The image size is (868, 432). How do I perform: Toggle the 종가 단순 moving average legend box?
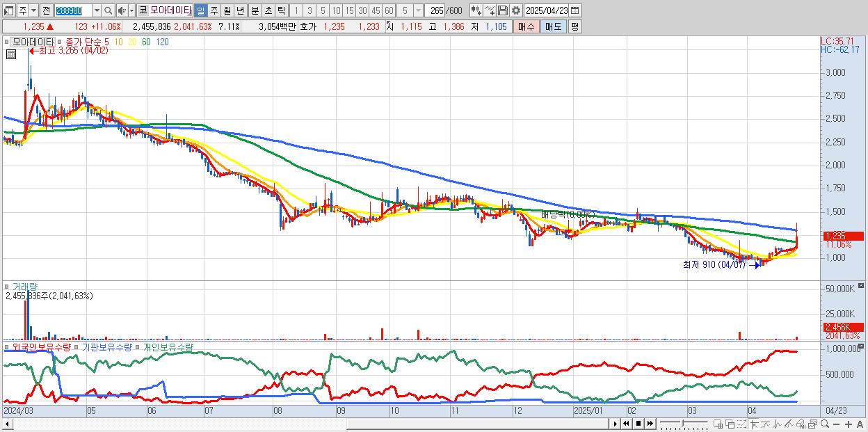[x=61, y=42]
